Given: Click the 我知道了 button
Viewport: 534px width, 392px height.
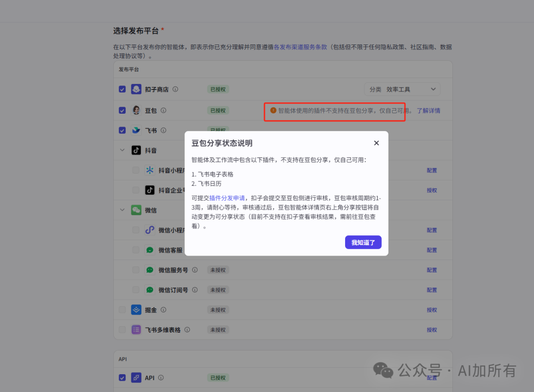Looking at the screenshot, I should pyautogui.click(x=363, y=243).
